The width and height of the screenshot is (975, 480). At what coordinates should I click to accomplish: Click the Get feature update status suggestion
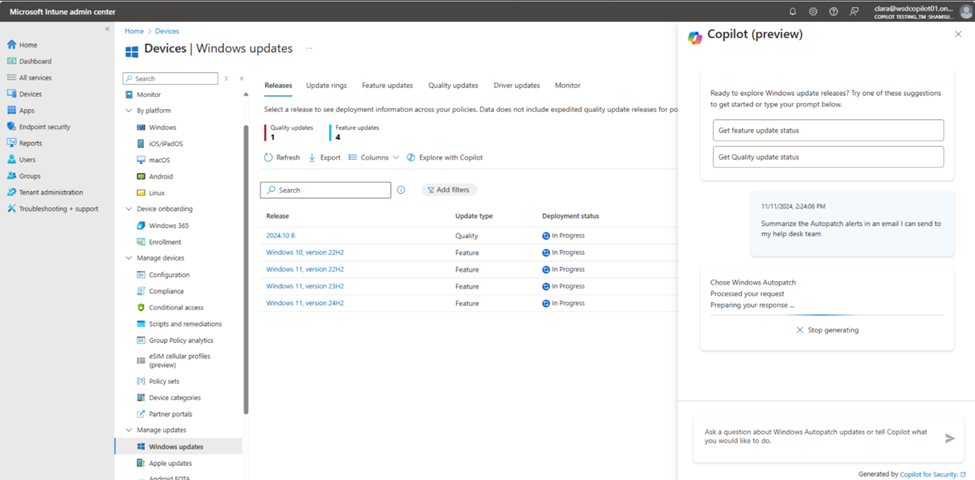tap(828, 131)
